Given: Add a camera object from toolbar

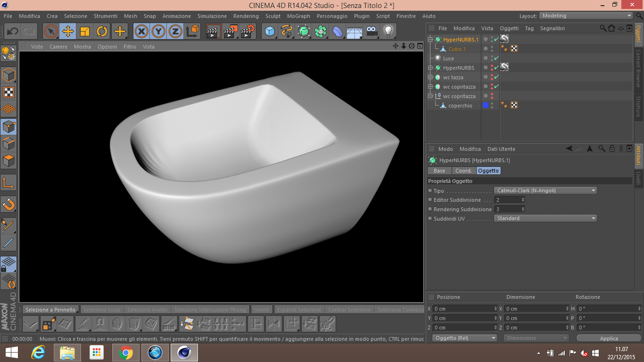Looking at the screenshot, I should [x=372, y=32].
